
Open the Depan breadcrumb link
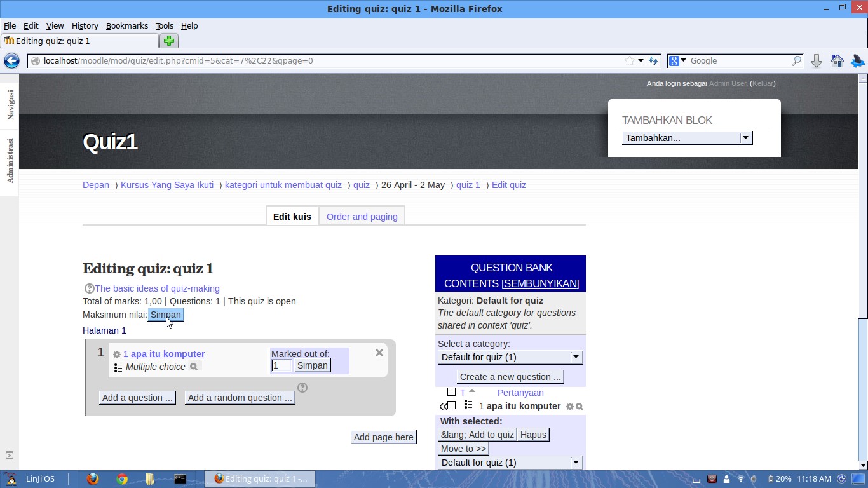click(x=96, y=185)
